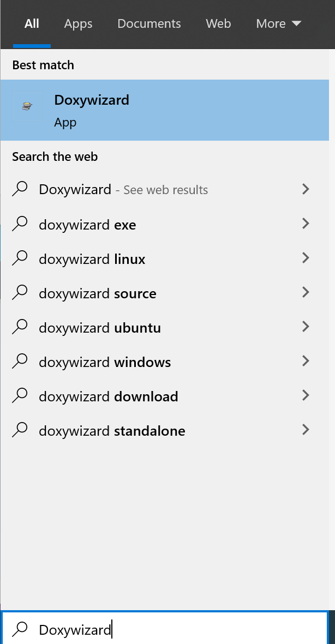The width and height of the screenshot is (335, 644).
Task: Open the More dropdown filter
Action: (x=279, y=24)
